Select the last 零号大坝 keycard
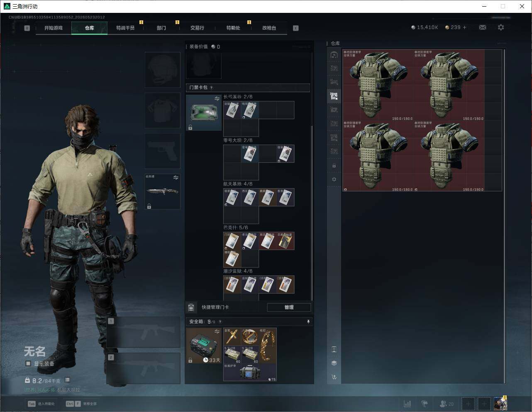532x412 pixels. [286, 154]
